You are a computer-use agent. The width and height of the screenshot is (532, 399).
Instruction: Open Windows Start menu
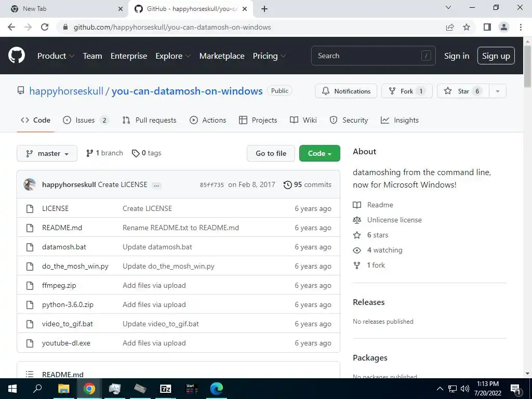click(x=12, y=389)
